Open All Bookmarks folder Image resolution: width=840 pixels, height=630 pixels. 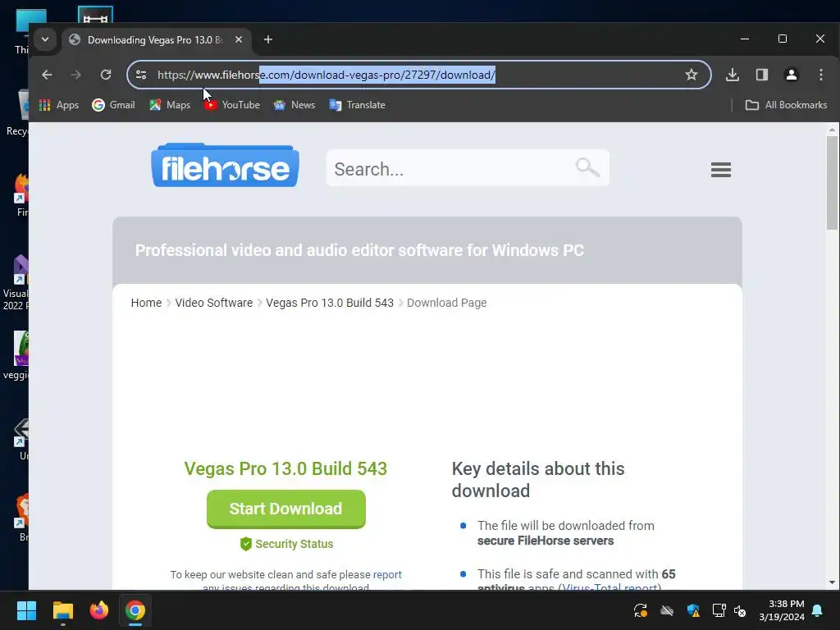[786, 105]
